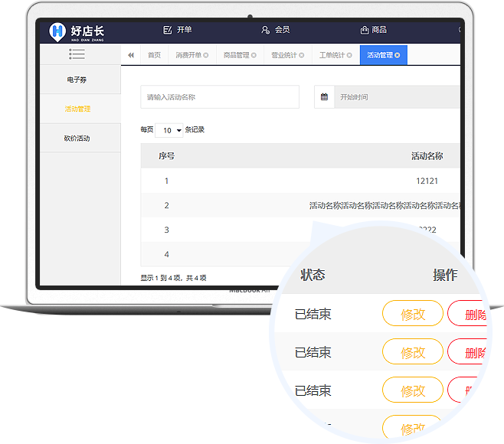Select 电子券 in the left sidebar
Screen dimensions: 504x444
78,80
